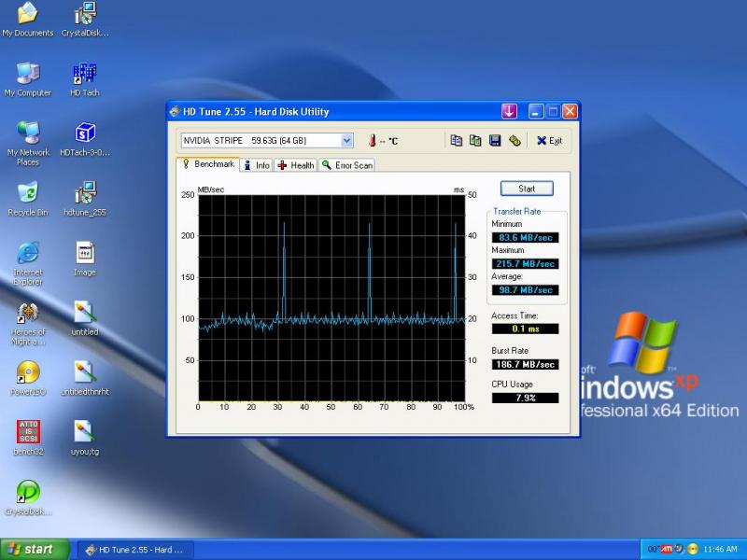Image resolution: width=747 pixels, height=560 pixels.
Task: Click the pink download arrow in title bar
Action: click(509, 111)
